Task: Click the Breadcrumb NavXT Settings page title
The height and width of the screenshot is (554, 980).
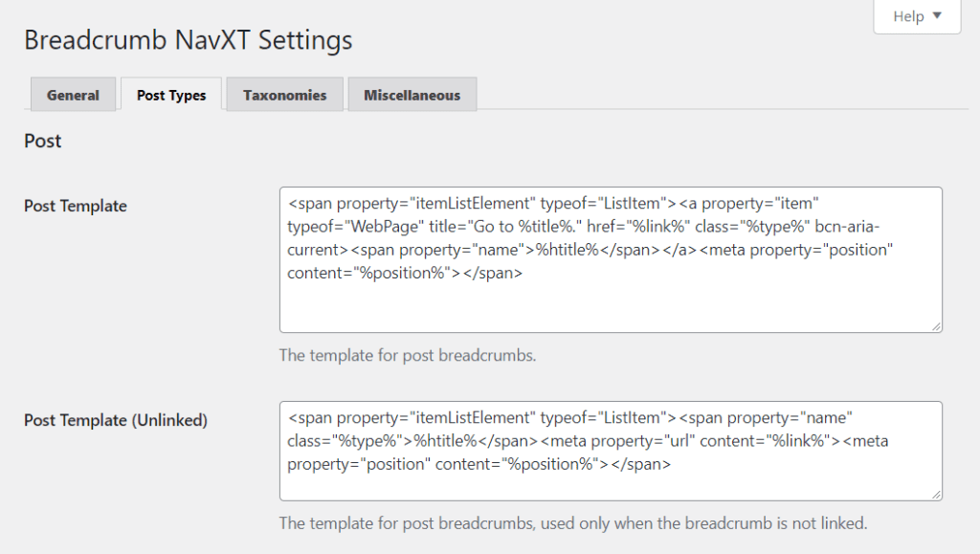Action: (189, 39)
